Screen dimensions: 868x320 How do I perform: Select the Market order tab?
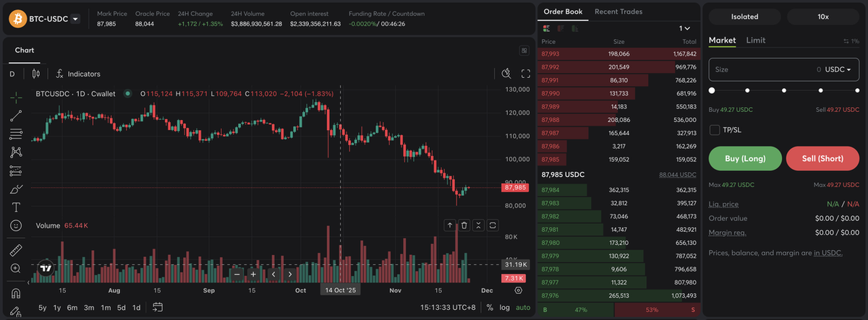click(722, 40)
